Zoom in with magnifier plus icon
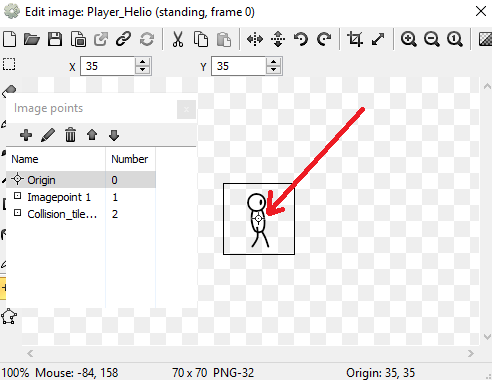The height and width of the screenshot is (381, 492). pyautogui.click(x=409, y=39)
